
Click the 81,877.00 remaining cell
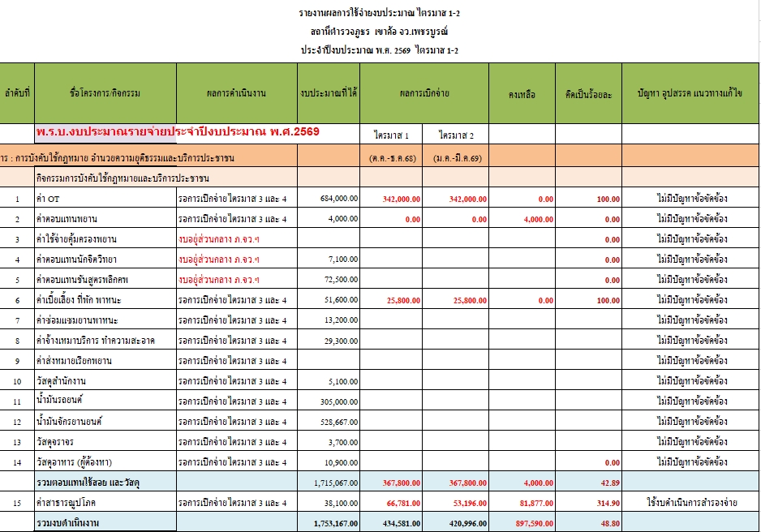point(522,503)
